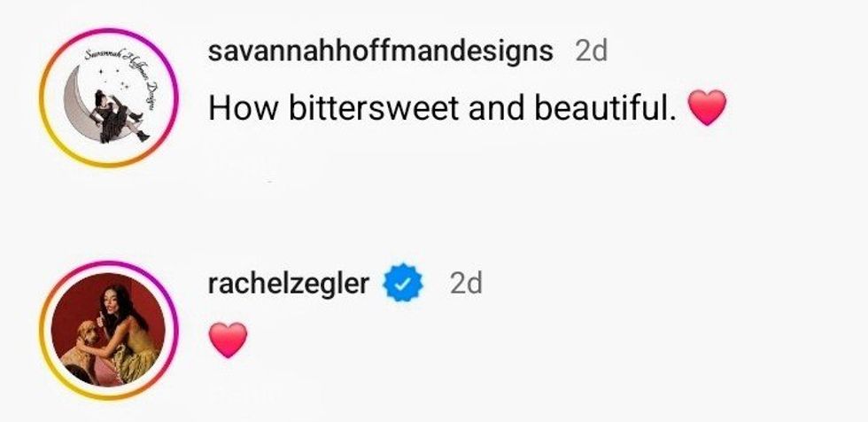Click the rachelzegler username
Screen dimensions: 868x422
click(x=287, y=284)
